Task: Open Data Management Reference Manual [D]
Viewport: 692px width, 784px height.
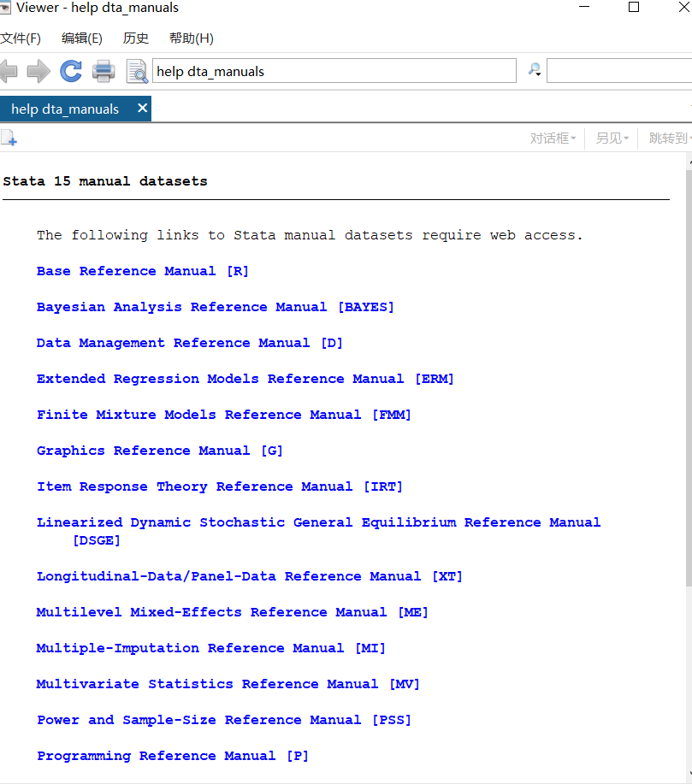Action: [190, 343]
